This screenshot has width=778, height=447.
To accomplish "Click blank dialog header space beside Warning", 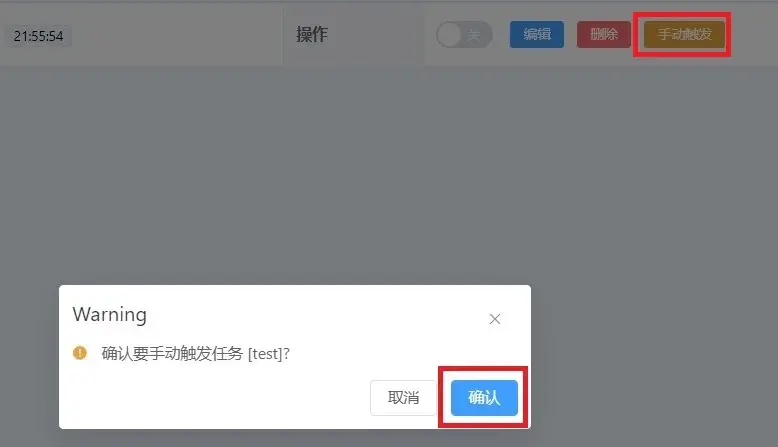I will (x=318, y=315).
